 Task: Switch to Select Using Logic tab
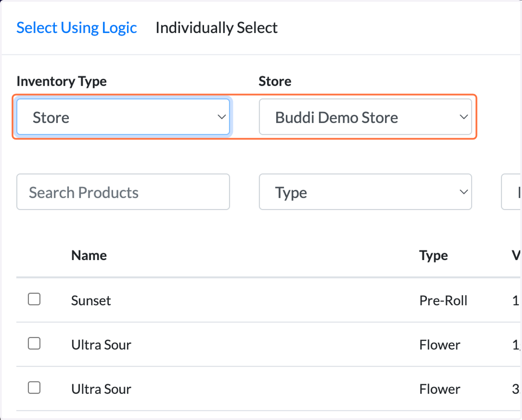pyautogui.click(x=77, y=28)
